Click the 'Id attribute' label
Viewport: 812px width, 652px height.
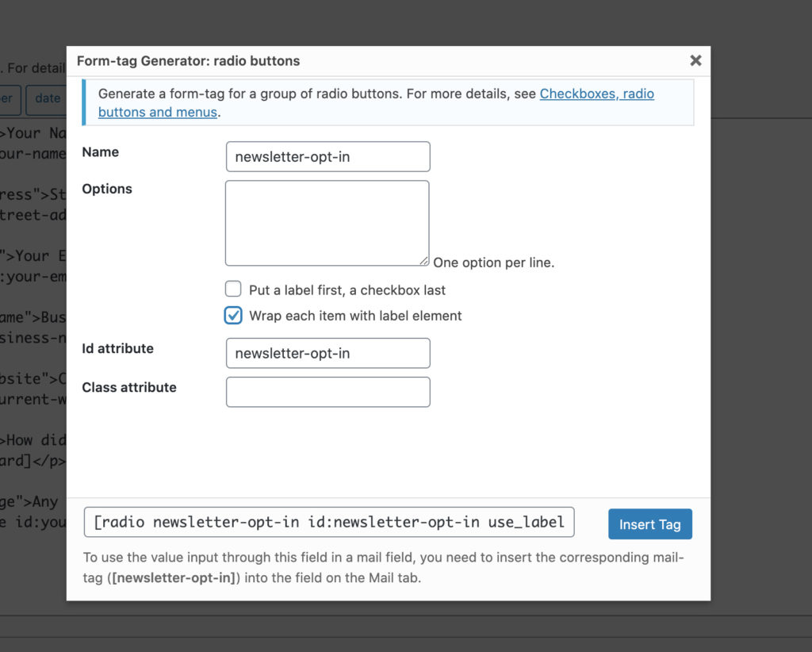click(x=117, y=348)
